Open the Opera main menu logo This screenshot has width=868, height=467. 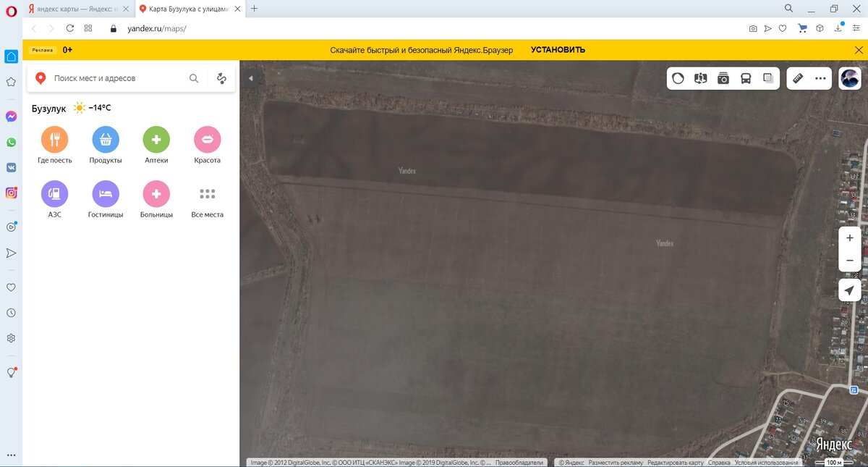tap(11, 9)
